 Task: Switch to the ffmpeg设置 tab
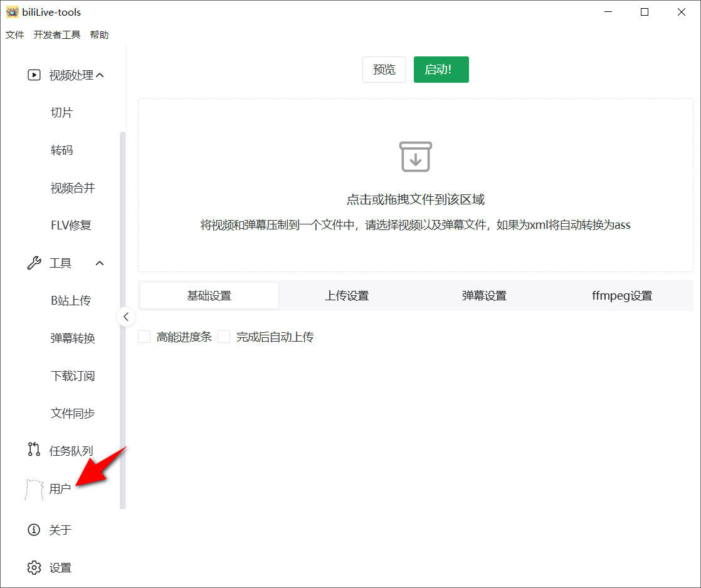pos(621,295)
